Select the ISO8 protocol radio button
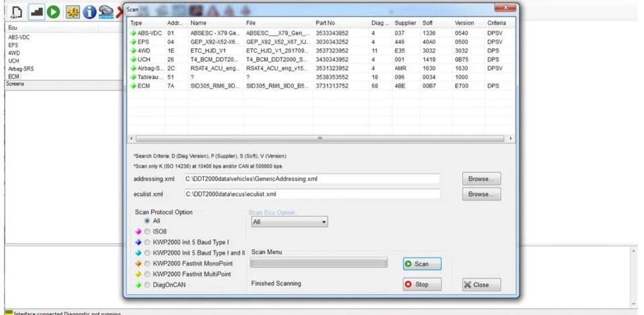 (x=147, y=232)
